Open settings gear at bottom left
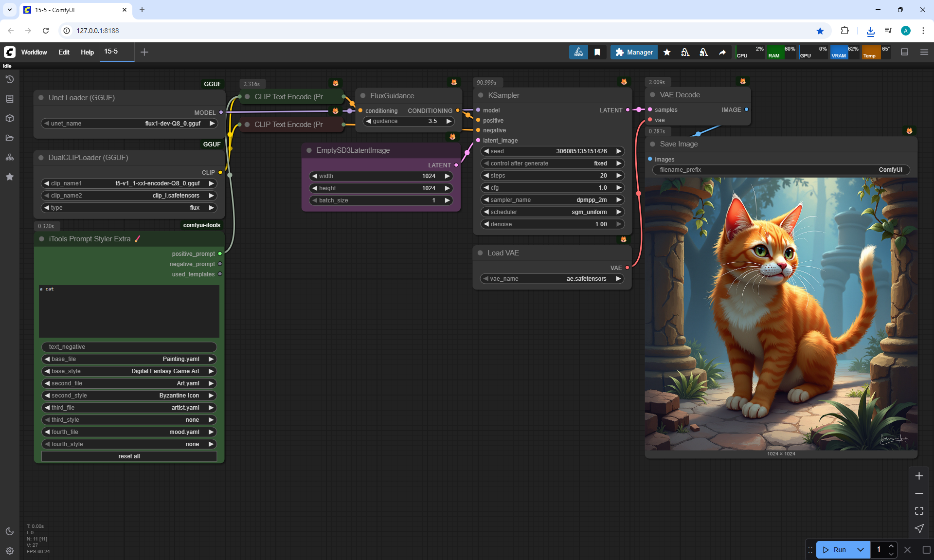The image size is (934, 560). tap(10, 551)
